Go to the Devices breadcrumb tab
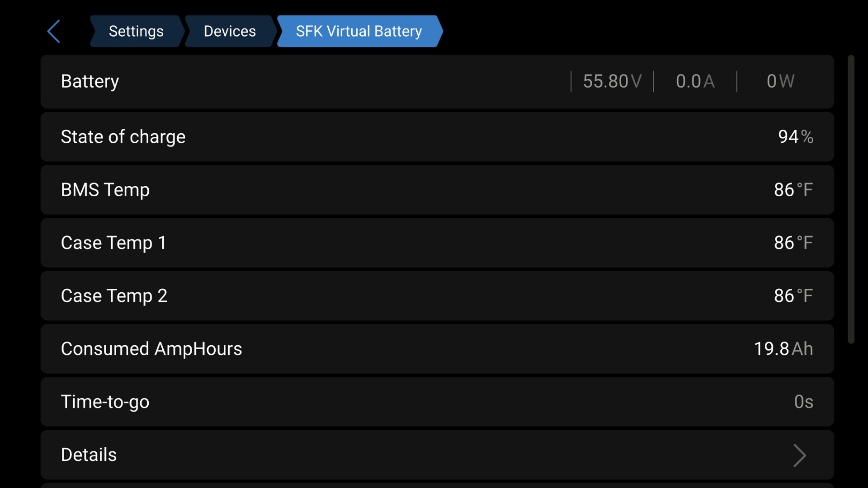868x488 pixels. (x=229, y=31)
